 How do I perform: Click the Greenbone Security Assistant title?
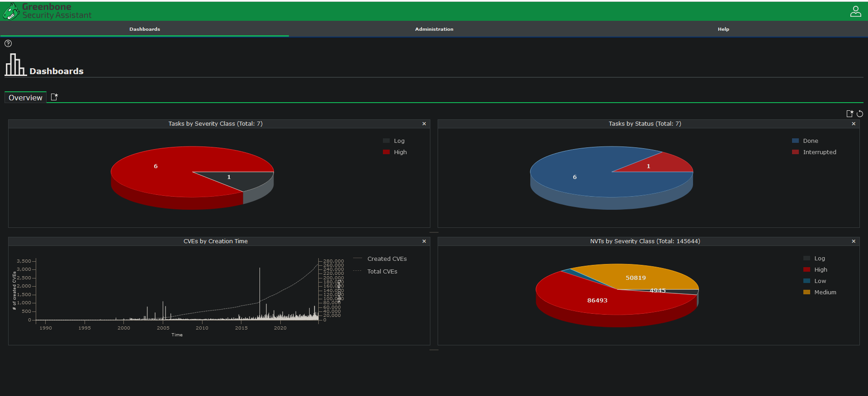[x=57, y=11]
